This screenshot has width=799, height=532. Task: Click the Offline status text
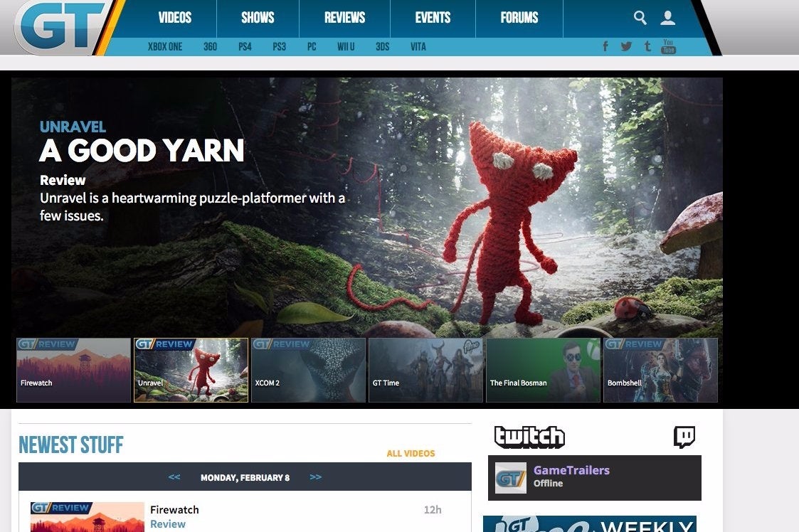(x=549, y=483)
